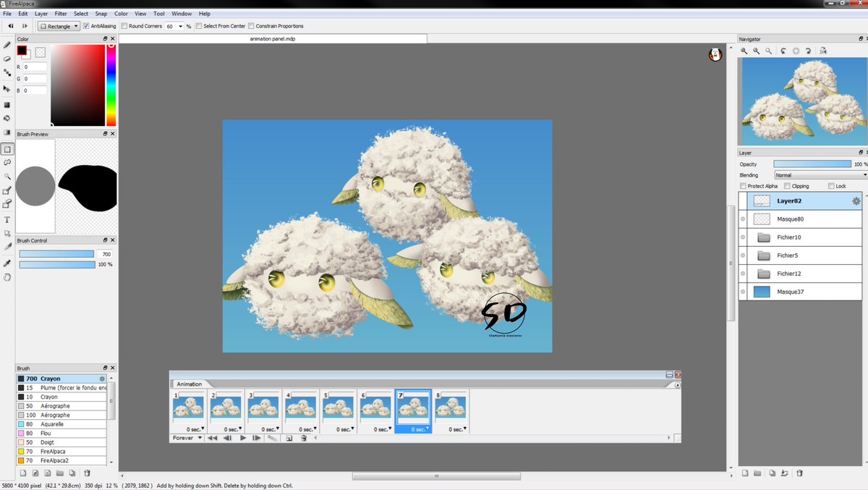
Task: Select the Fichier5 layer folder
Action: pos(801,255)
